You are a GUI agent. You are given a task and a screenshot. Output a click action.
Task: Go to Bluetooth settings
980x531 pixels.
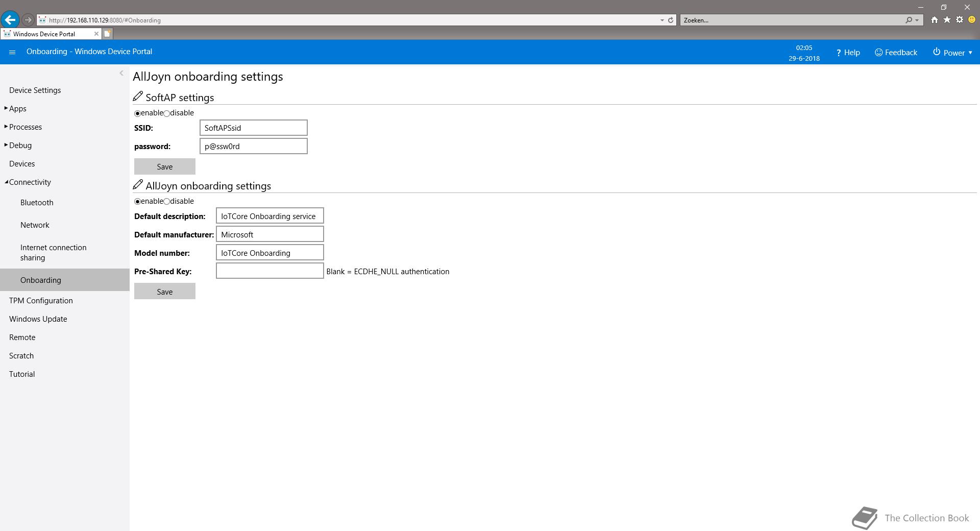37,202
